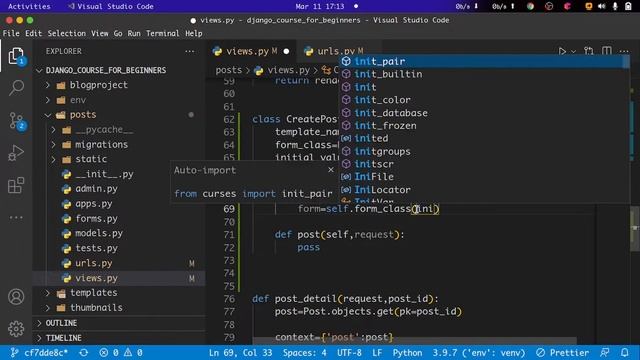Select interpreter 3.9.7 ('env': venv)

click(x=479, y=353)
